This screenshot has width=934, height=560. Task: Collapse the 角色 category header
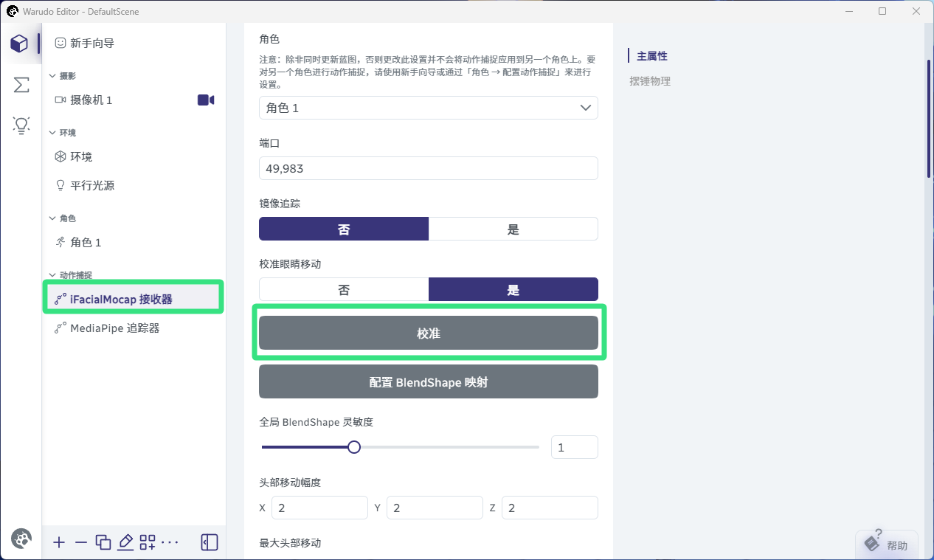(62, 218)
